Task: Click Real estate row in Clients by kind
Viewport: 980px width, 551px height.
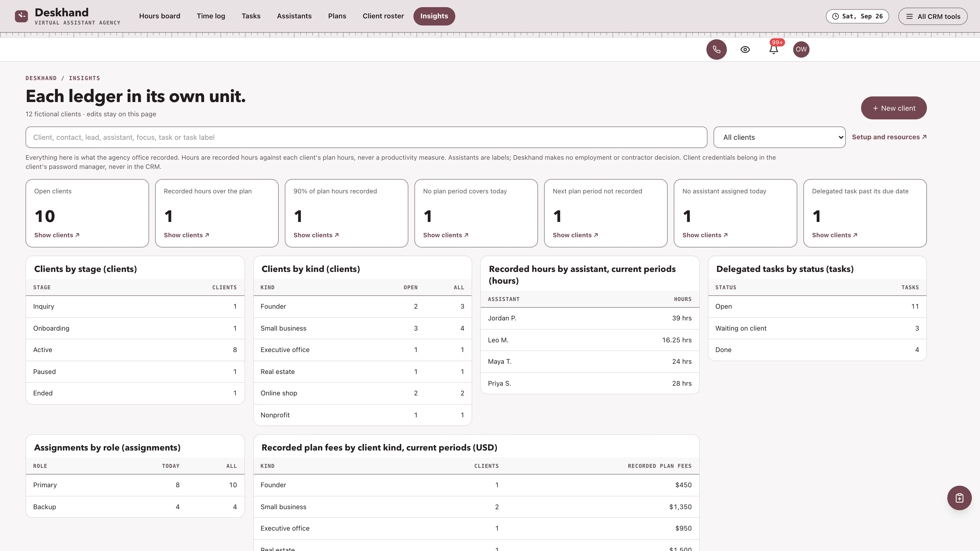Action: tap(362, 371)
